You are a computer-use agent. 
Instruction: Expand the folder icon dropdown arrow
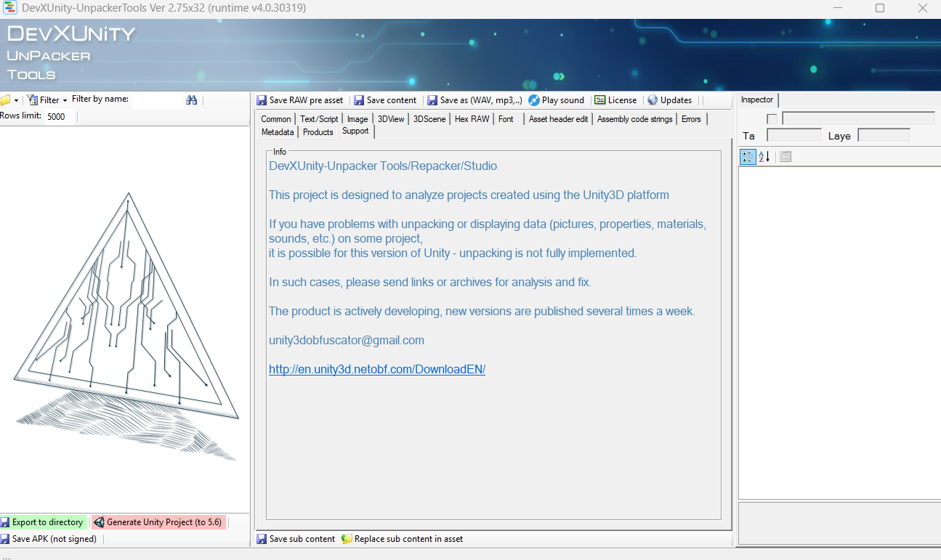(x=16, y=100)
